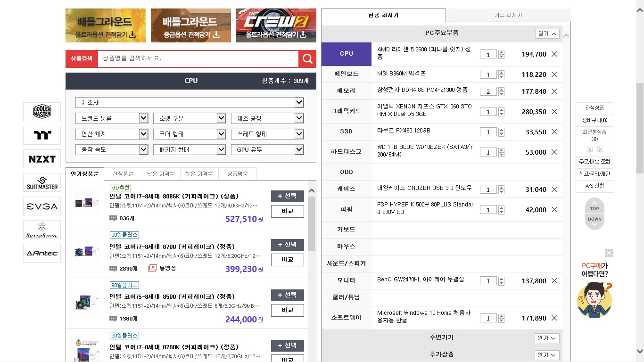Sort by 상품명순 tab
Screen dimensions: 644x362
coord(238,173)
